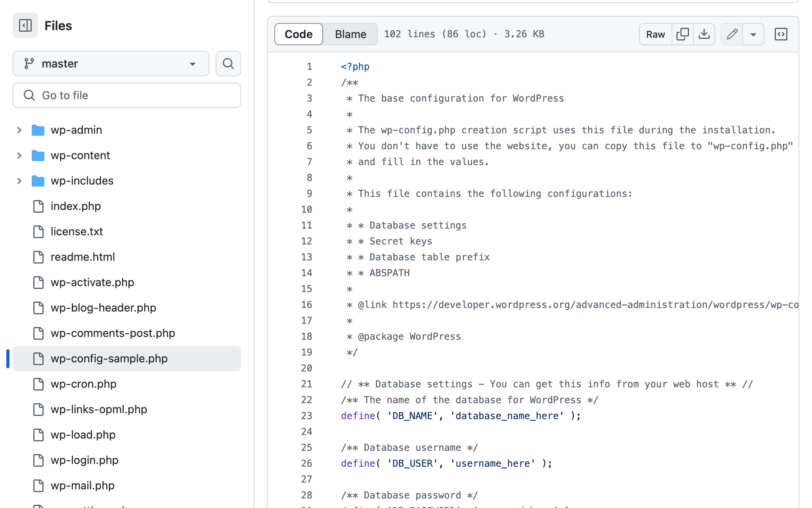Image resolution: width=812 pixels, height=508 pixels.
Task: Click the license.txt file icon
Action: (38, 232)
